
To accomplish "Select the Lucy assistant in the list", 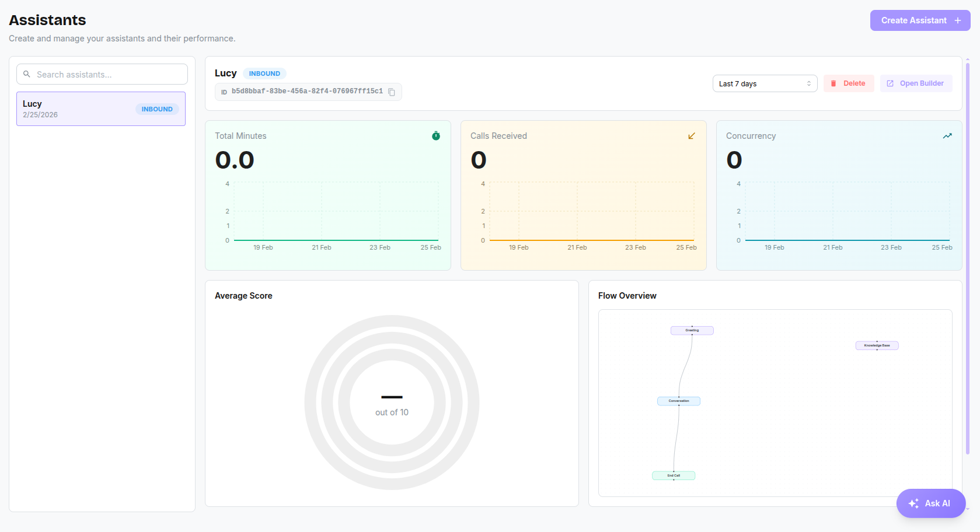I will pyautogui.click(x=101, y=108).
